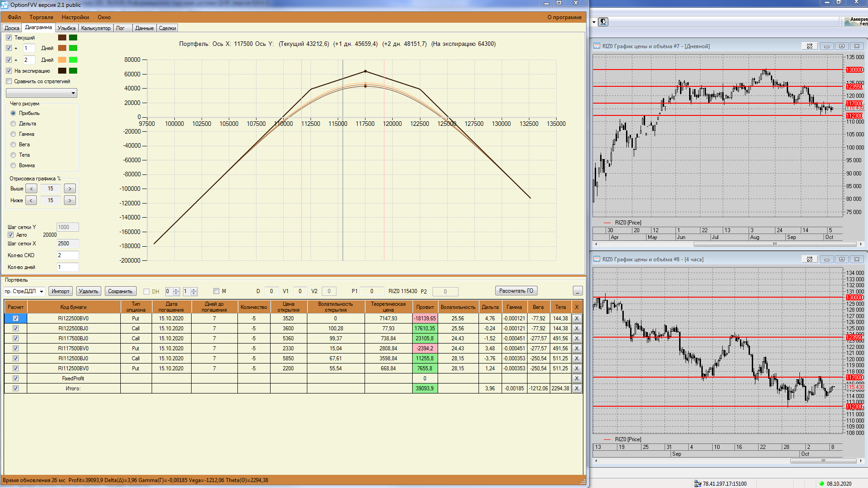The width and height of the screenshot is (868, 488).
Task: Click the P2 input field in portfolio toolbar
Action: pyautogui.click(x=445, y=291)
